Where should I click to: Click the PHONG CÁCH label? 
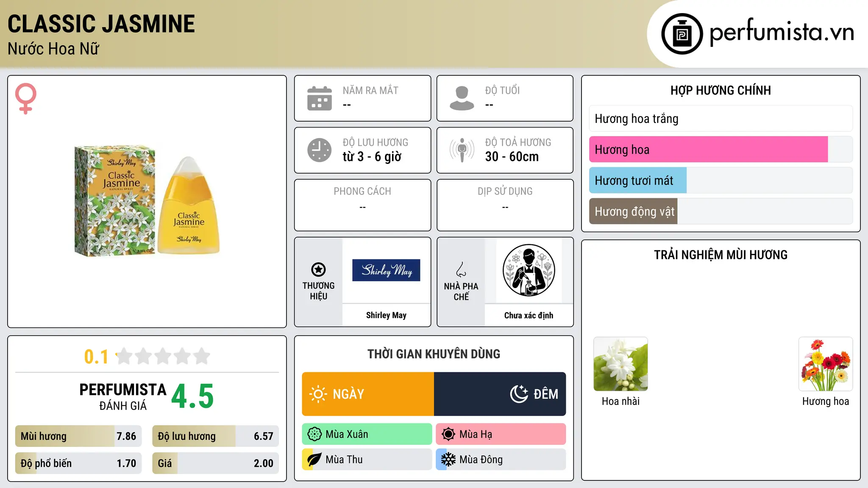pyautogui.click(x=362, y=191)
